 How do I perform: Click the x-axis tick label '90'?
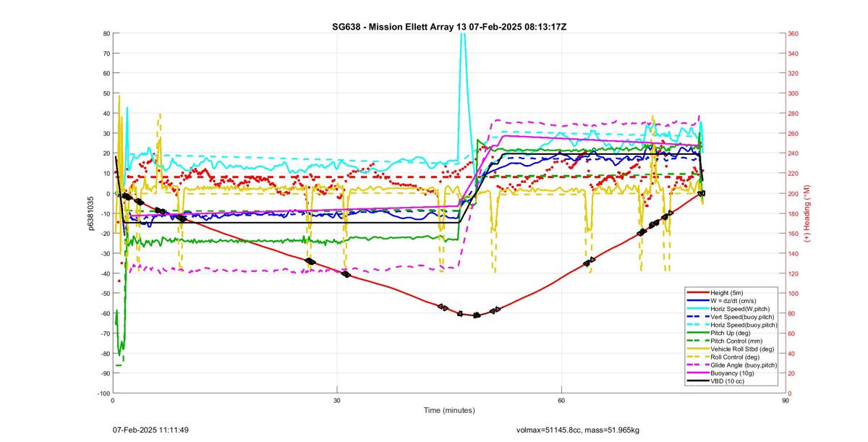[x=785, y=399]
